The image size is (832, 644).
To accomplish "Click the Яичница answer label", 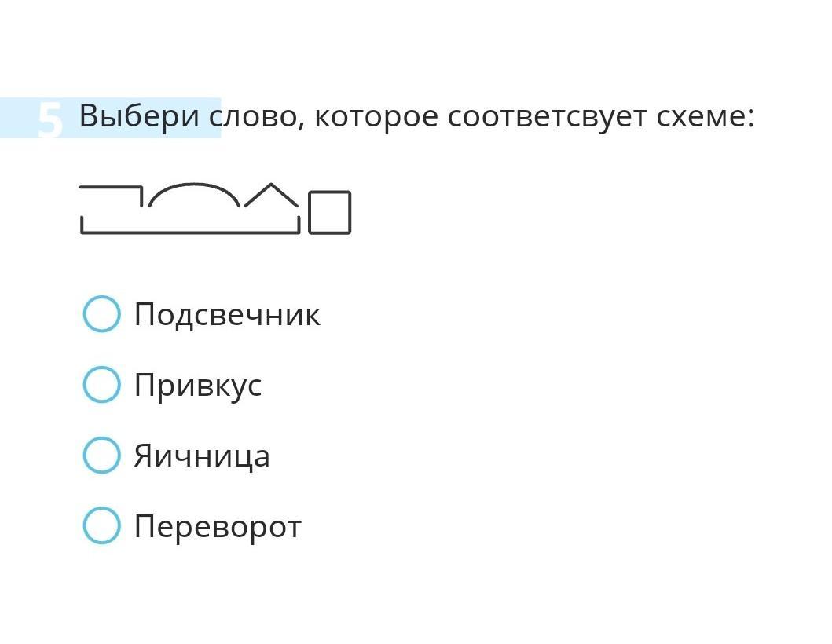I will 202,456.
